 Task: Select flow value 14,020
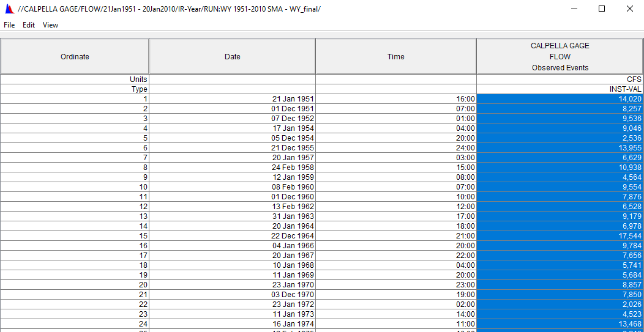560,99
